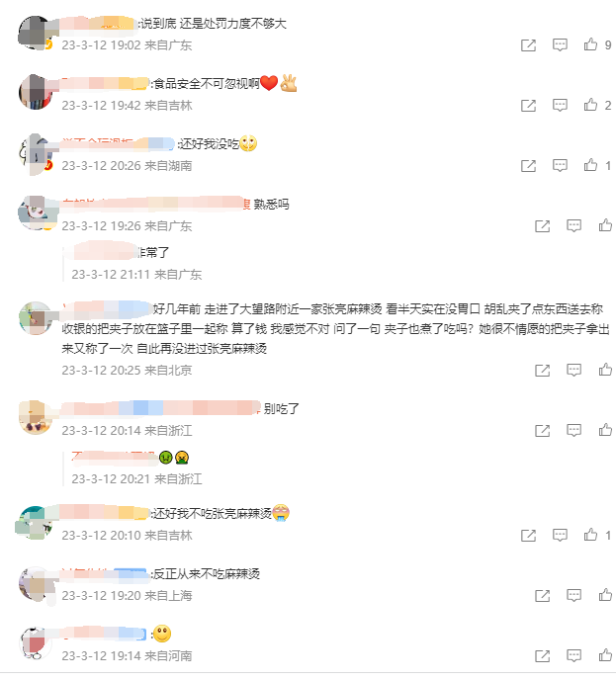Repost the comment about 食品安全不可忽视

coord(528,106)
